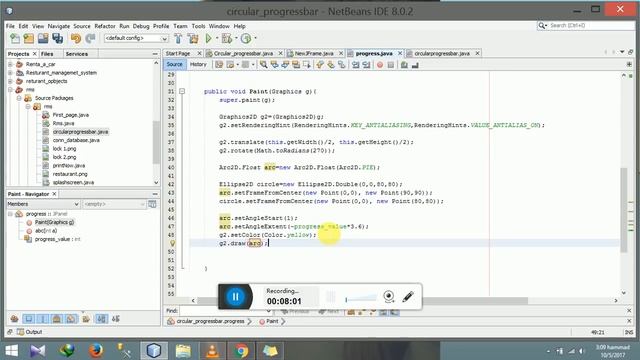Click the Search (Ctrl+I) field

[x=586, y=26]
